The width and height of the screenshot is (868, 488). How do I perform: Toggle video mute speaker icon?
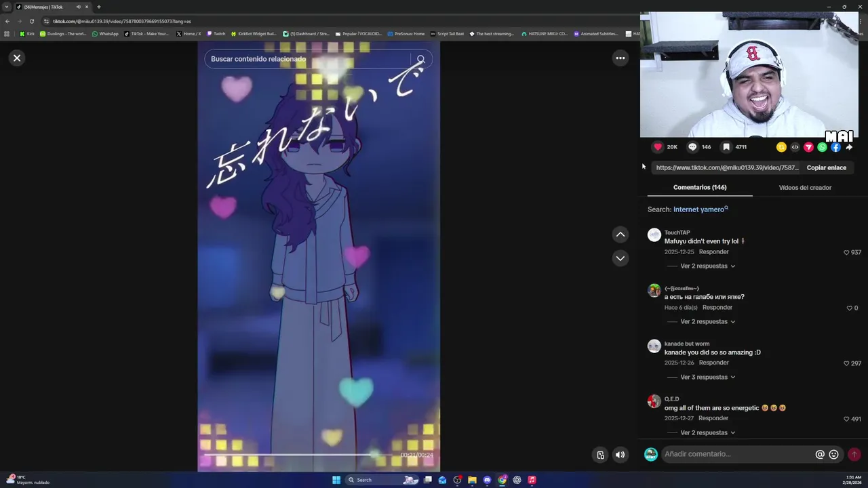(x=620, y=455)
